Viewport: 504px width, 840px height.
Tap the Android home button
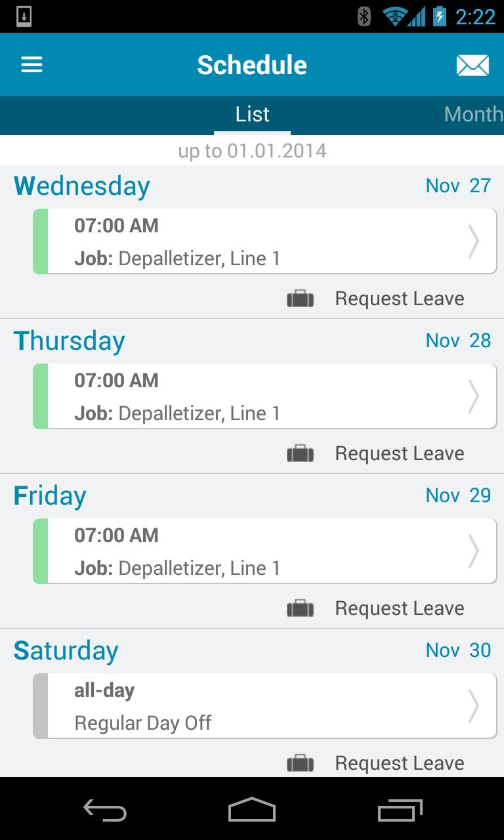click(x=252, y=810)
